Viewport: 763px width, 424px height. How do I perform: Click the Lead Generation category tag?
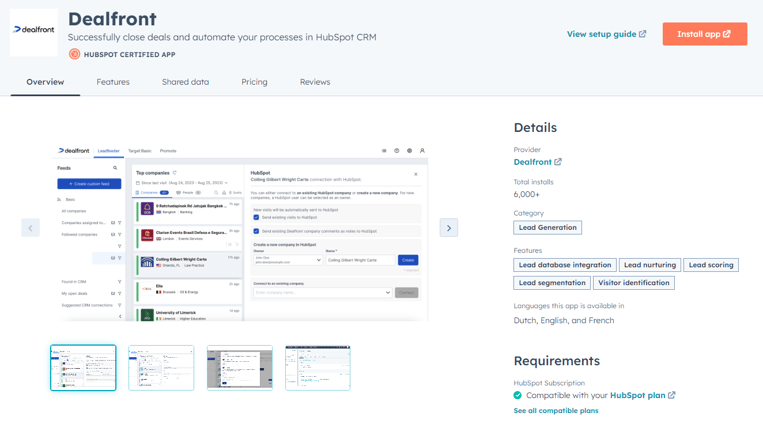[547, 227]
